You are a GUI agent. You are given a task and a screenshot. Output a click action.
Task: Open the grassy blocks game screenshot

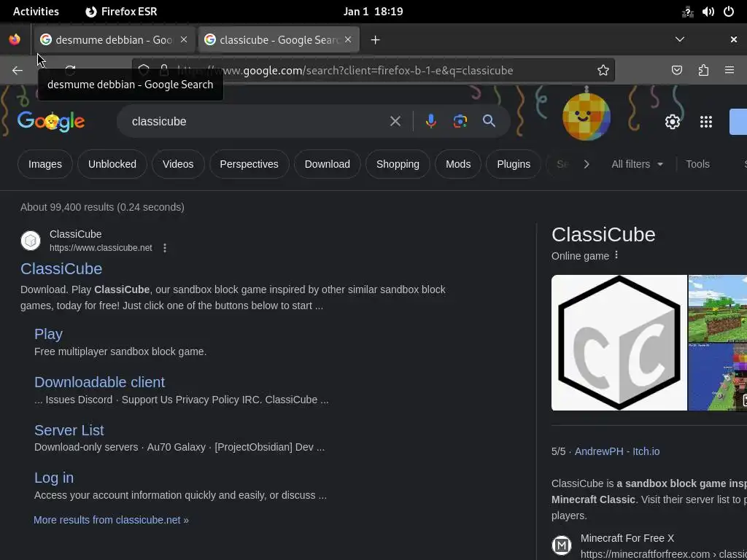click(x=718, y=308)
